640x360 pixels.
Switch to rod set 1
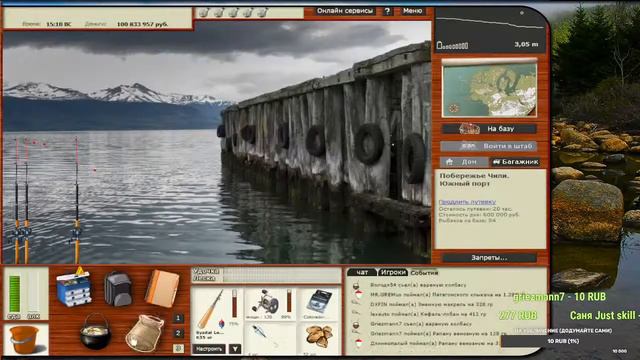point(178,318)
